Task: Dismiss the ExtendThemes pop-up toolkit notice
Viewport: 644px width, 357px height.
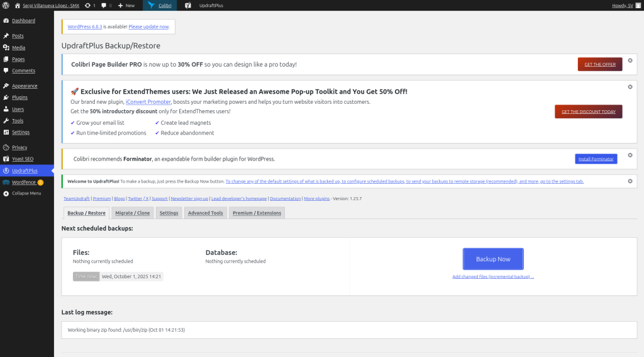Action: [630, 87]
